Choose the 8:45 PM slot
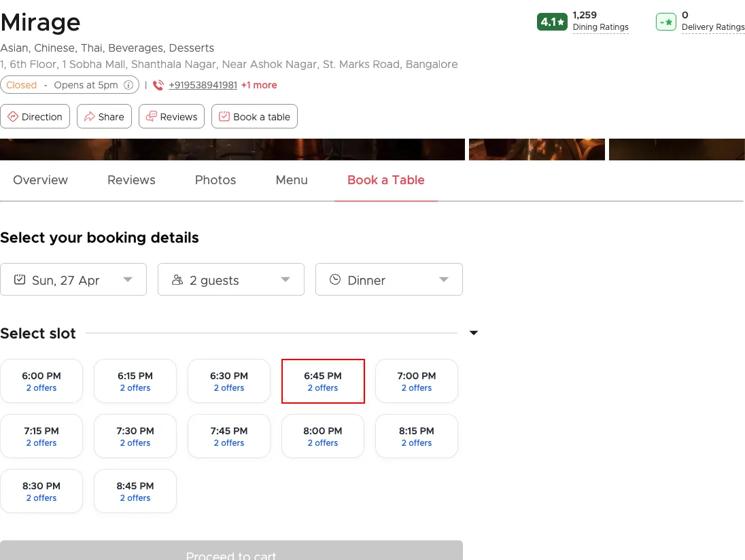Image resolution: width=745 pixels, height=560 pixels. click(135, 491)
